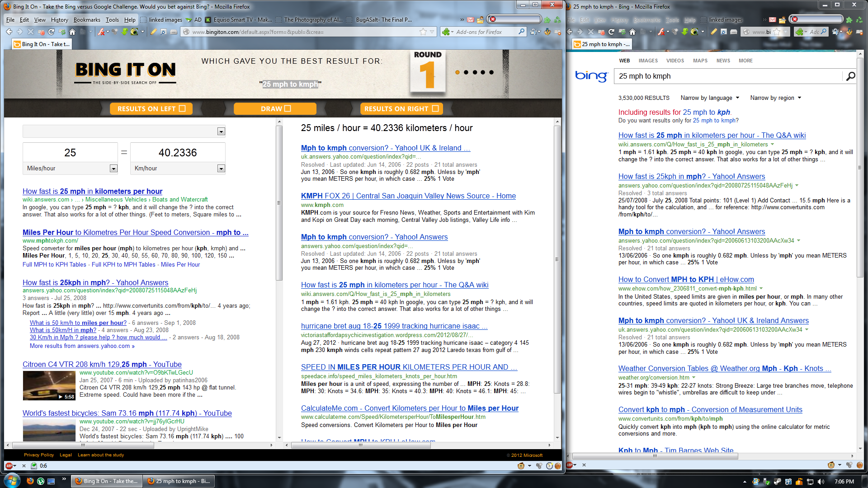Click the yellow pencil highlighter toolbar icon
Screen dimensions: 868x488
click(154, 32)
